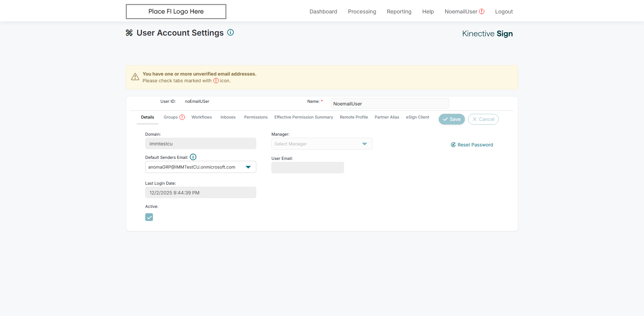Open the eSign Client tab
Image resolution: width=644 pixels, height=316 pixels.
point(417,117)
